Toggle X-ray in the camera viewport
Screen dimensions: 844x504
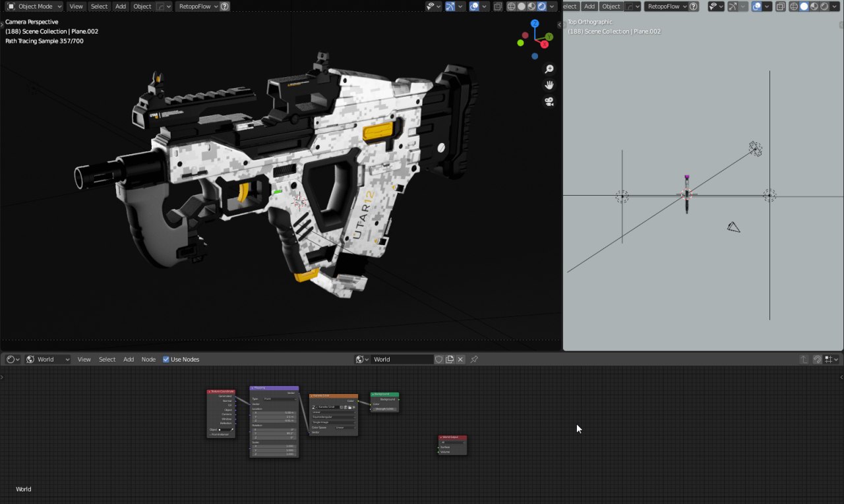click(x=498, y=7)
